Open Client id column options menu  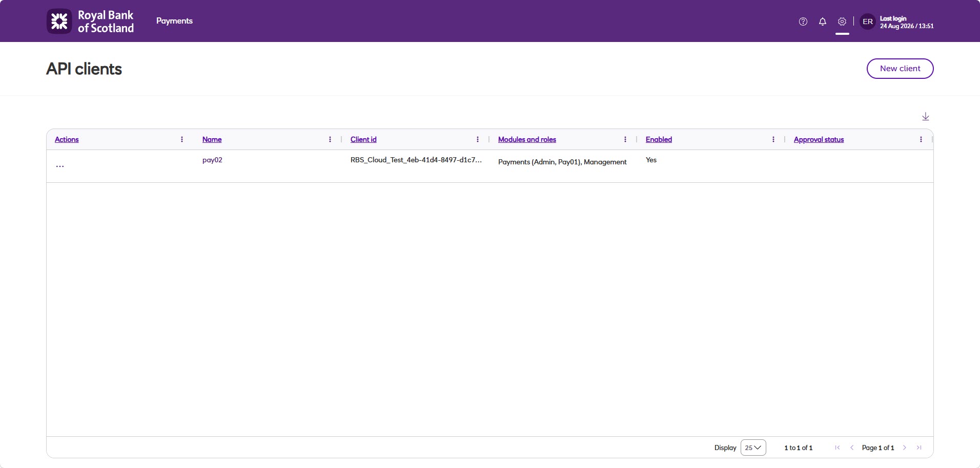pos(478,139)
